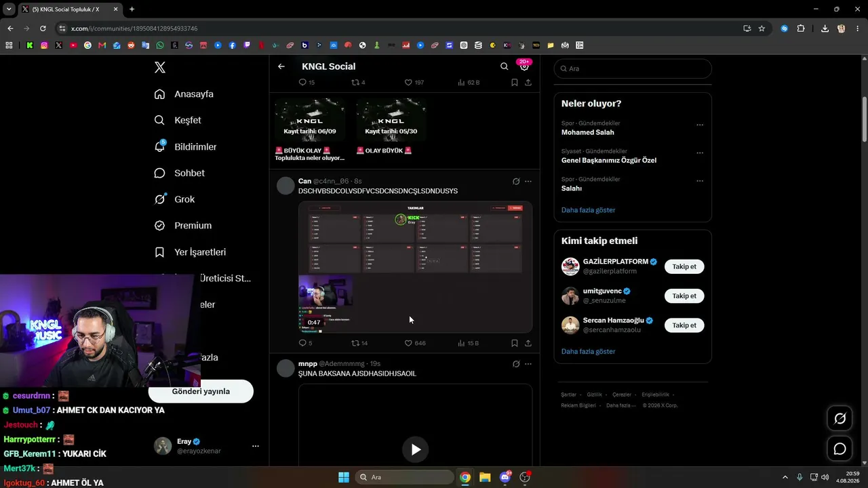The image size is (868, 488).
Task: Open the floating messages button
Action: coord(840,449)
